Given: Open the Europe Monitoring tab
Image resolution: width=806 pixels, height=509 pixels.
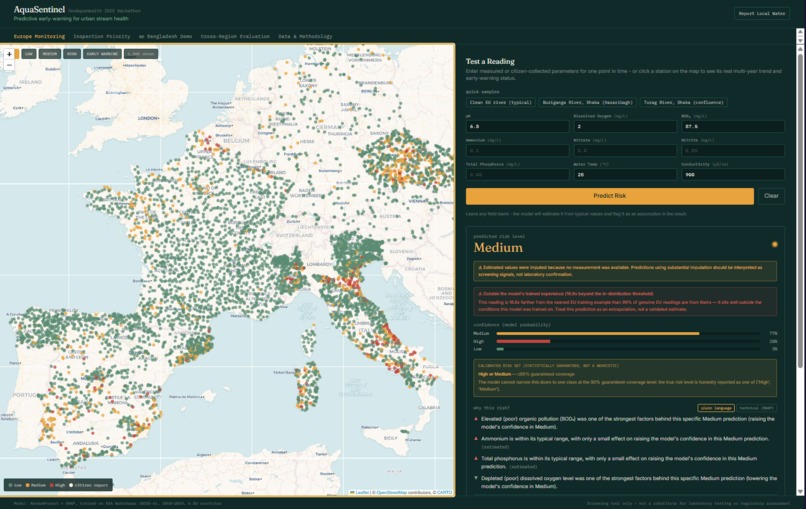Looking at the screenshot, I should [x=40, y=37].
